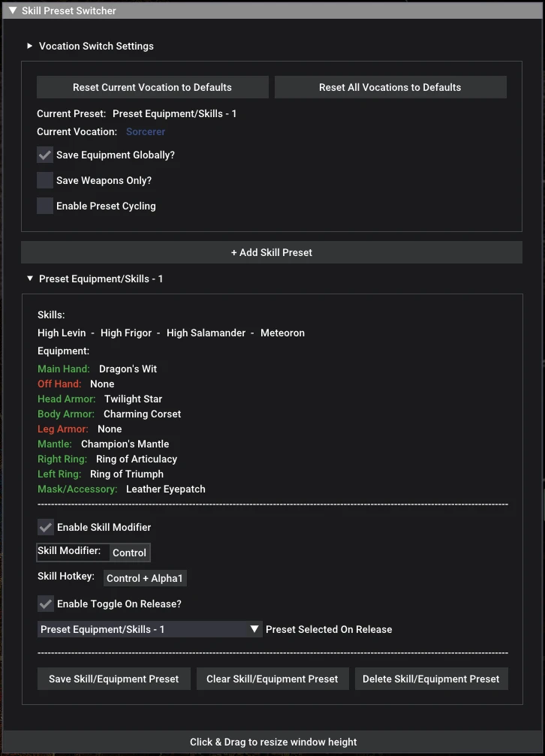Collapse the Preset Equipment/Skills - 1 section
545x756 pixels.
(30, 279)
